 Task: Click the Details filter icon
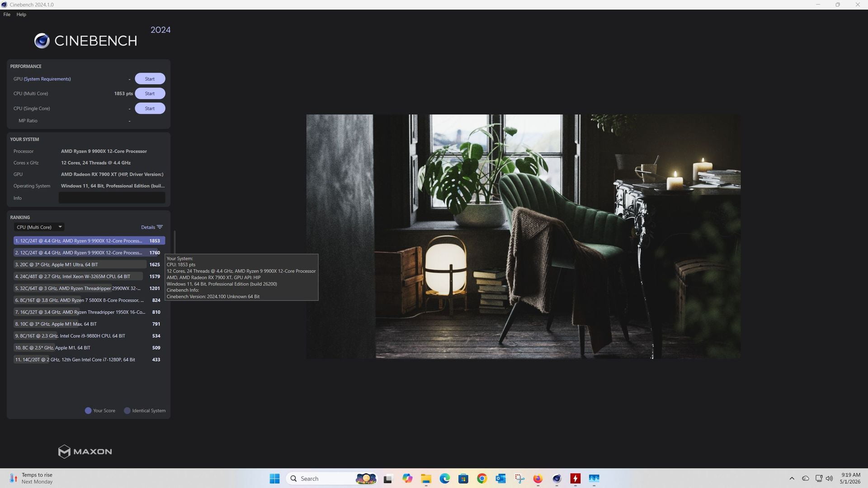pyautogui.click(x=160, y=227)
